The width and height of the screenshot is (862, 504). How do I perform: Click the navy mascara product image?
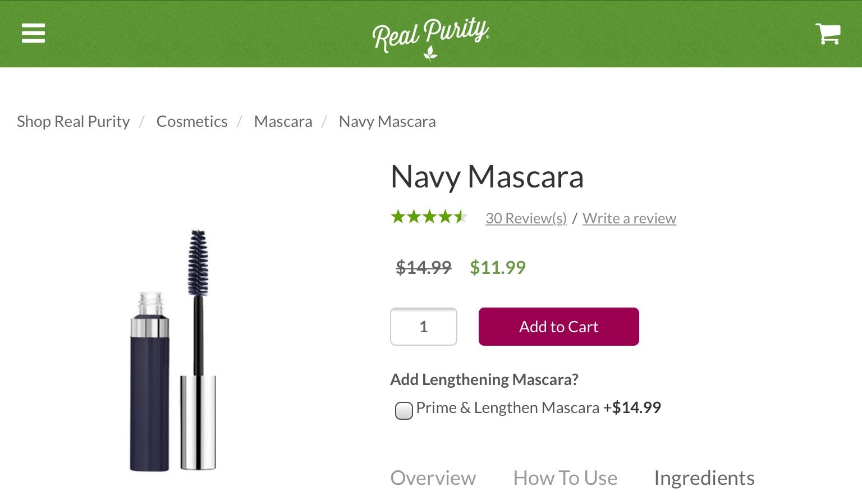tap(173, 351)
